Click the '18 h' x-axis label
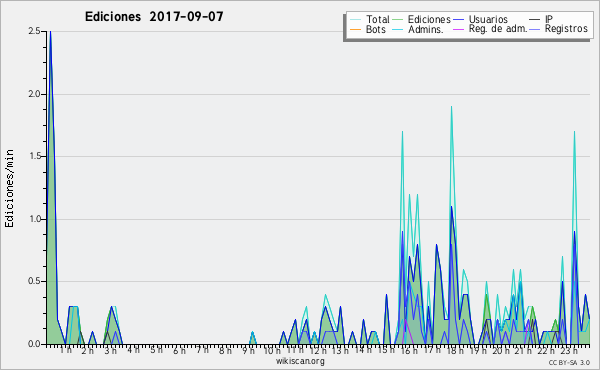Viewport: 600px width, 370px height. click(455, 351)
